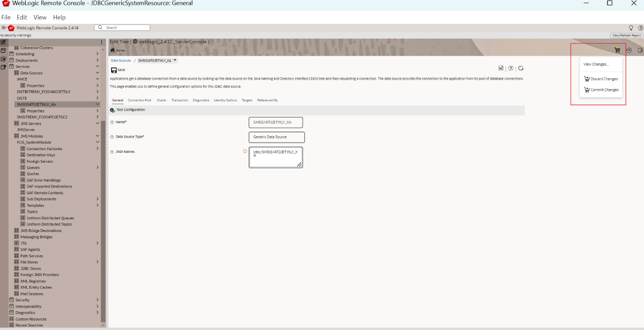Image resolution: width=644 pixels, height=330 pixels.
Task: Open the File menu
Action: tap(6, 17)
